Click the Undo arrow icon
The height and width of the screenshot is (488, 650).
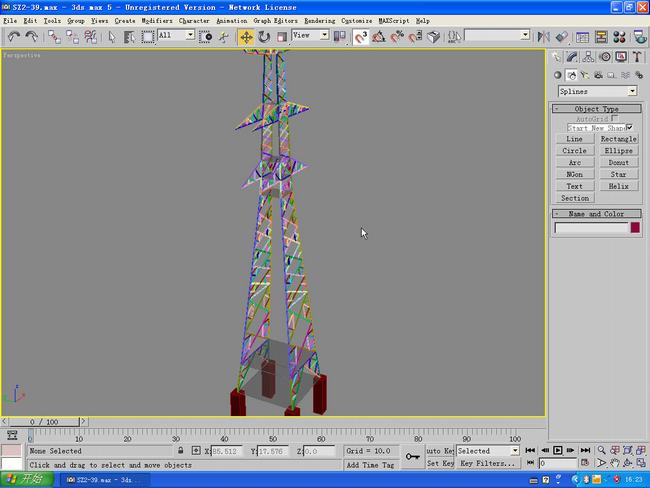point(14,37)
